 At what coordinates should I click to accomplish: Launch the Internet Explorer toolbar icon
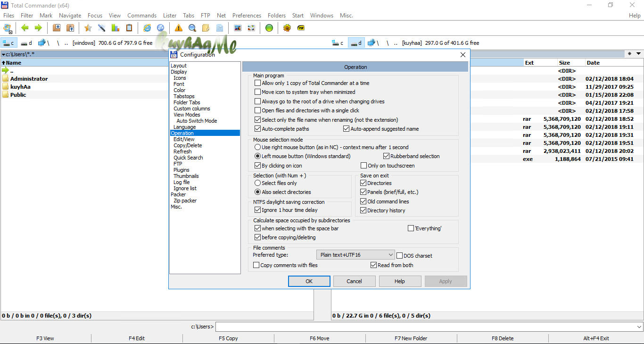click(x=147, y=28)
